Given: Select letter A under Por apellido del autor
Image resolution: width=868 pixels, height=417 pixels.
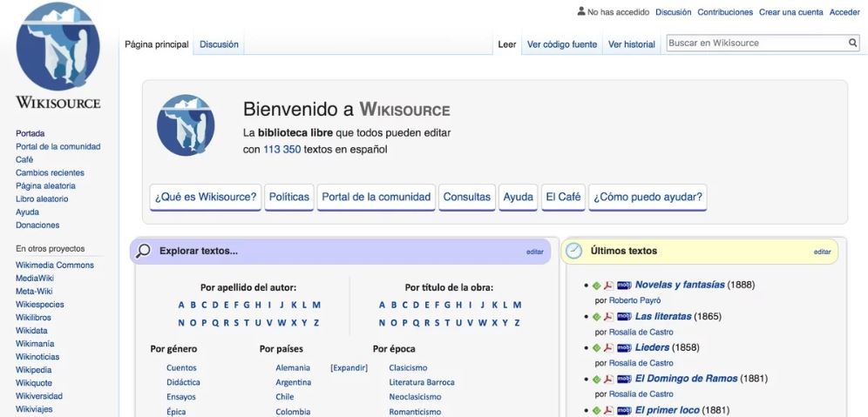Looking at the screenshot, I should [x=181, y=305].
